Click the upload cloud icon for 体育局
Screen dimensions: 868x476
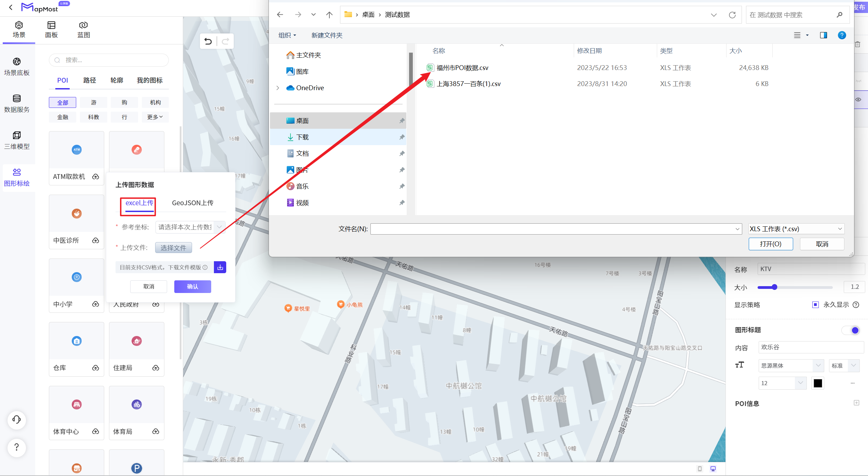156,432
